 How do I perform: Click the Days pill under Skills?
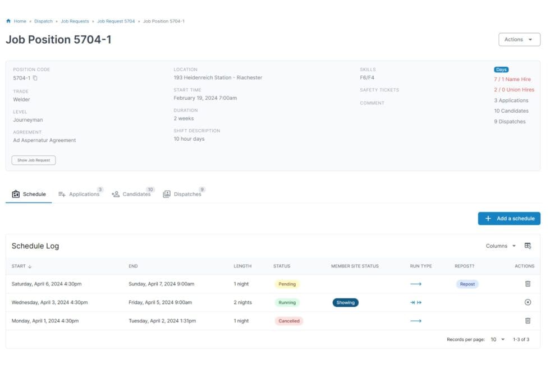[501, 69]
